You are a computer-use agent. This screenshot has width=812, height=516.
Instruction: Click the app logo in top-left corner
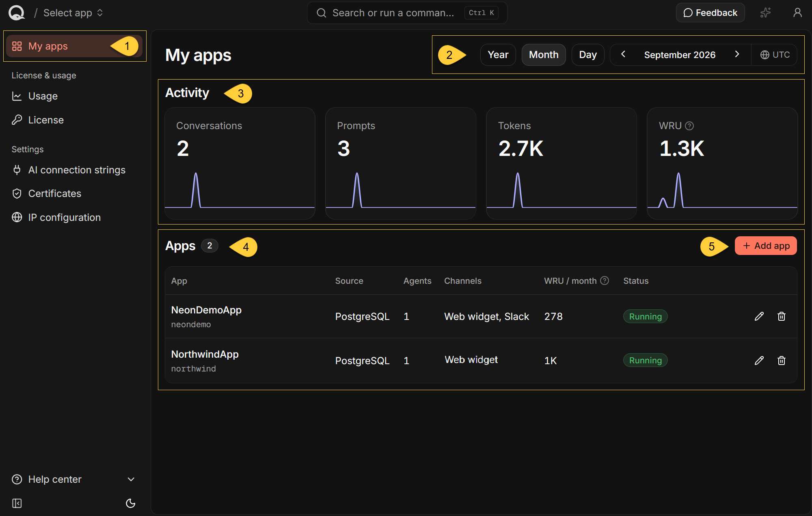(17, 13)
